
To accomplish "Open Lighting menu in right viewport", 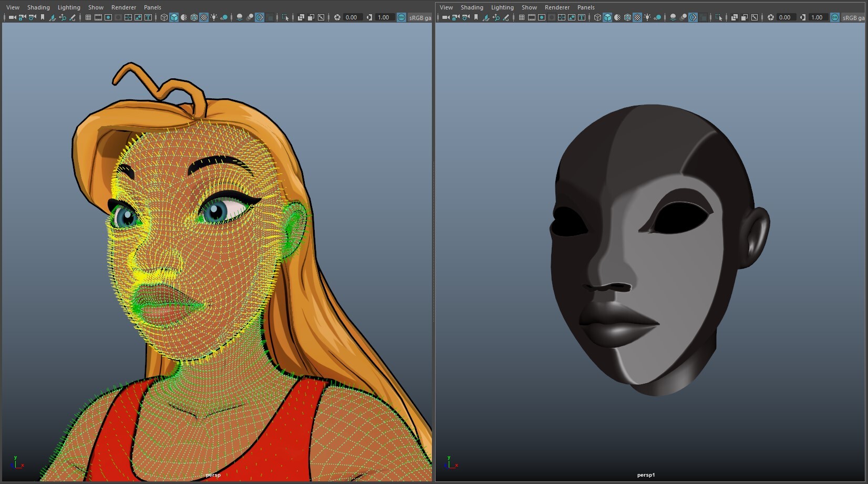I will (502, 7).
